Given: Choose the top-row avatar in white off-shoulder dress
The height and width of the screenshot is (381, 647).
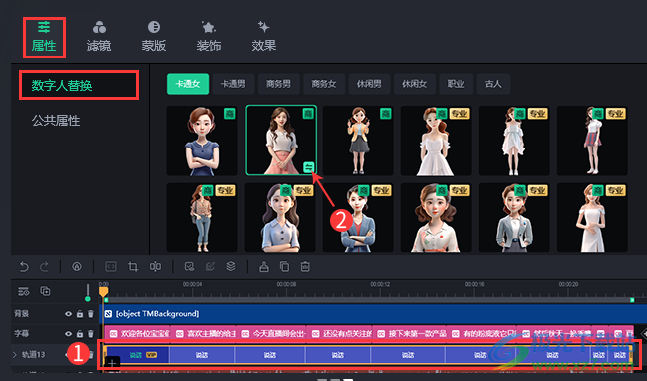Looking at the screenshot, I should [x=436, y=141].
